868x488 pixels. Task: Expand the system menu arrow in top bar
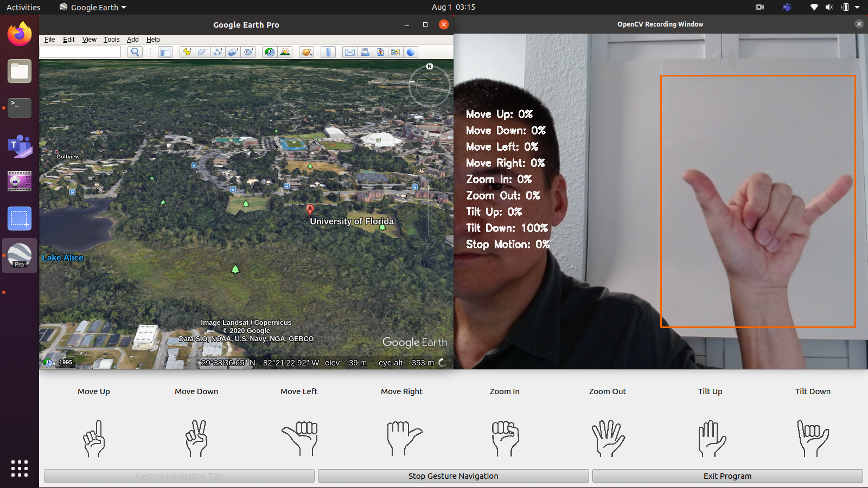point(857,7)
